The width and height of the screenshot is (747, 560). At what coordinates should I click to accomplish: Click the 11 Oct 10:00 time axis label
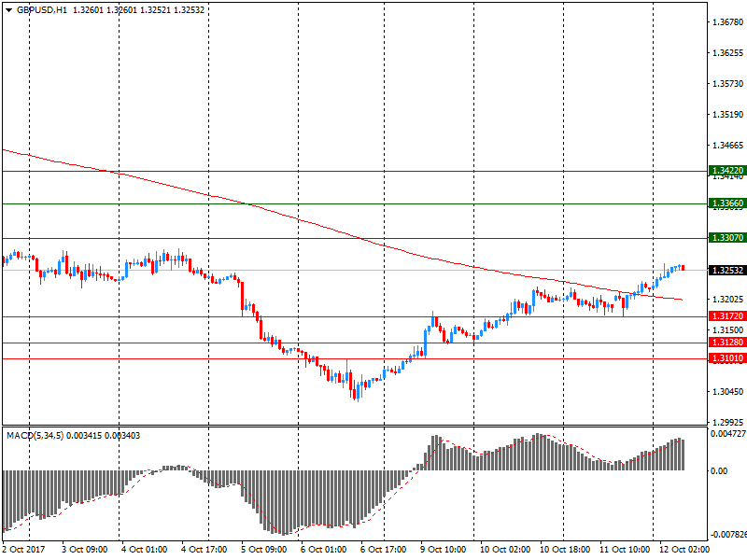[x=625, y=549]
